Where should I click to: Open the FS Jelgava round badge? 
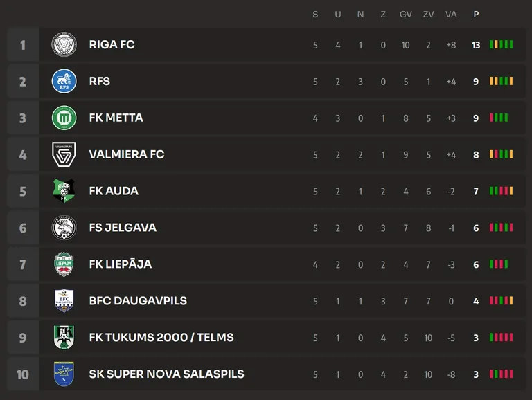coord(64,228)
